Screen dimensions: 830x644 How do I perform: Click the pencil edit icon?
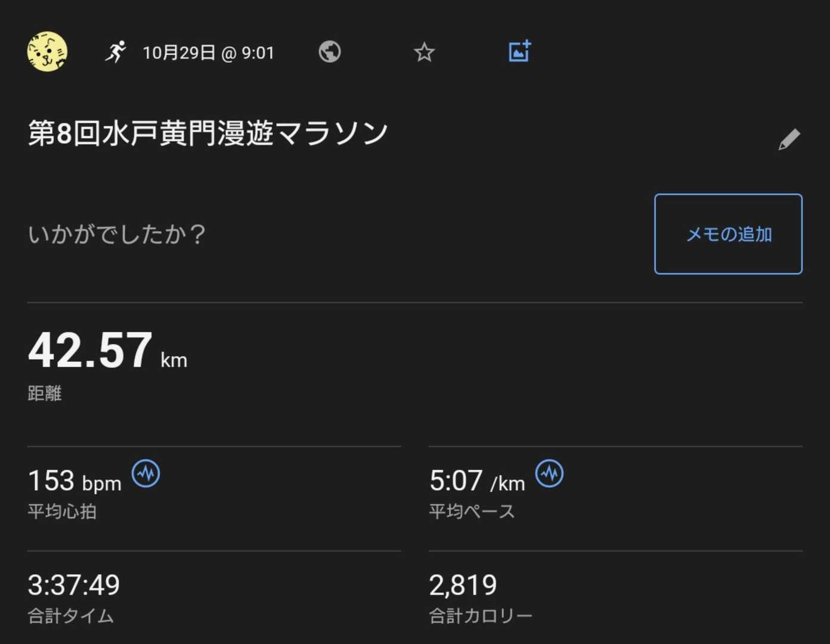pos(788,140)
